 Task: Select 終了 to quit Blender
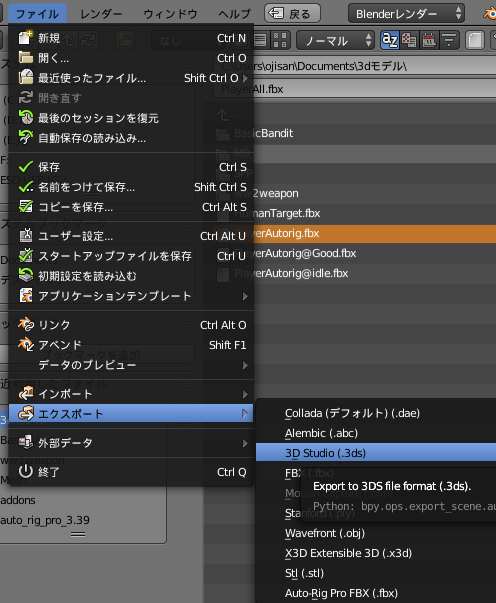click(x=131, y=472)
